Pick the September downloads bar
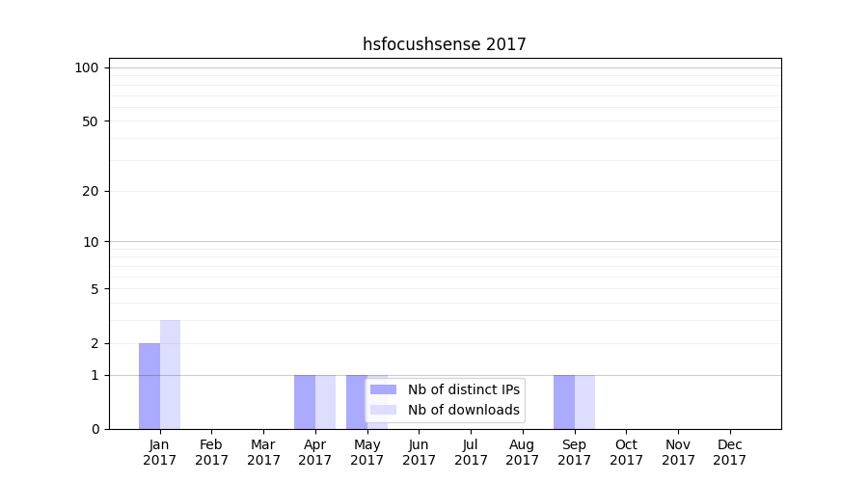Viewport: 868px width, 482px height. point(584,401)
